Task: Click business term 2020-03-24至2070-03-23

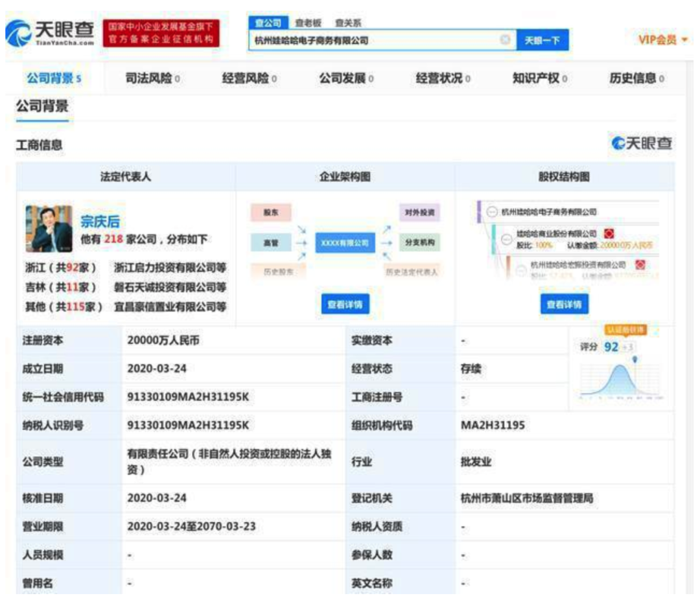Action: point(191,527)
